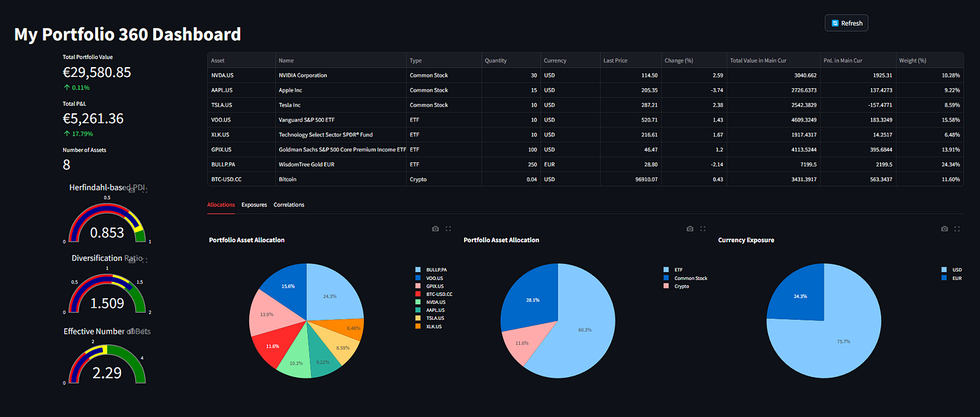This screenshot has height=417, width=980.
Task: Sort table by the Asset column header
Action: pos(241,60)
